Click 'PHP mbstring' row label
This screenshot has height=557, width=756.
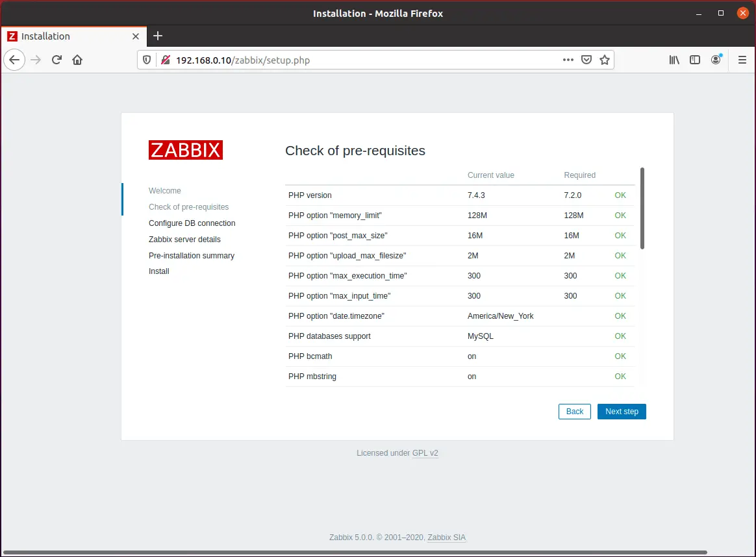pos(312,377)
